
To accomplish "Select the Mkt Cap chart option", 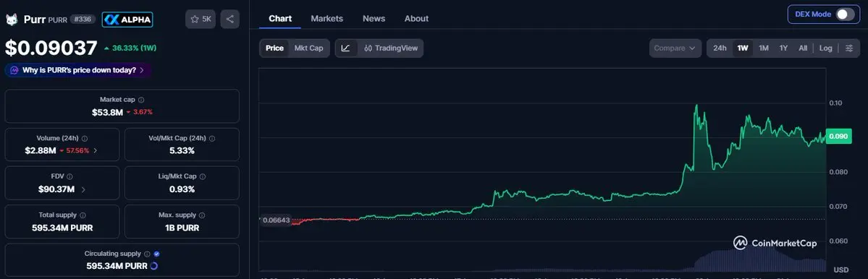I will pos(308,48).
